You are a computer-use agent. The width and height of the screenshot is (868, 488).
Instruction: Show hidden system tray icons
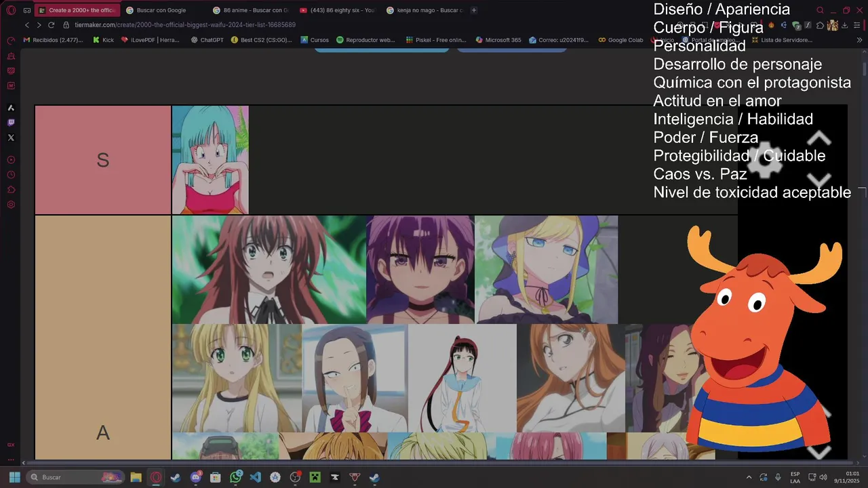click(749, 477)
